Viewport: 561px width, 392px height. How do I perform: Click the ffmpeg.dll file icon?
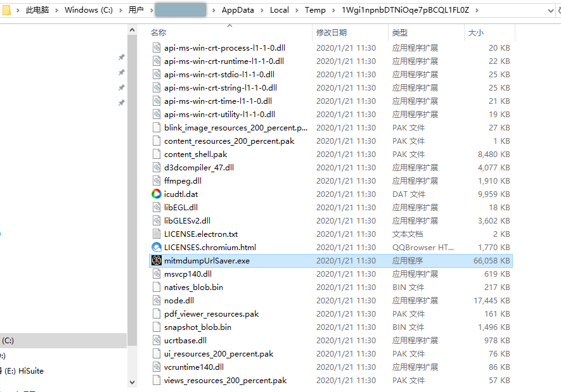(157, 181)
